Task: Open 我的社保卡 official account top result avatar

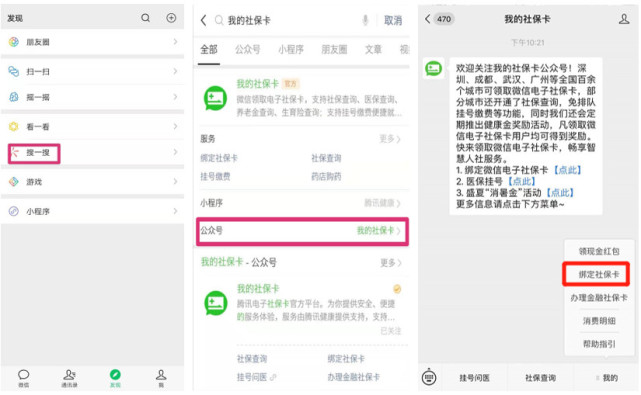Action: 215,98
